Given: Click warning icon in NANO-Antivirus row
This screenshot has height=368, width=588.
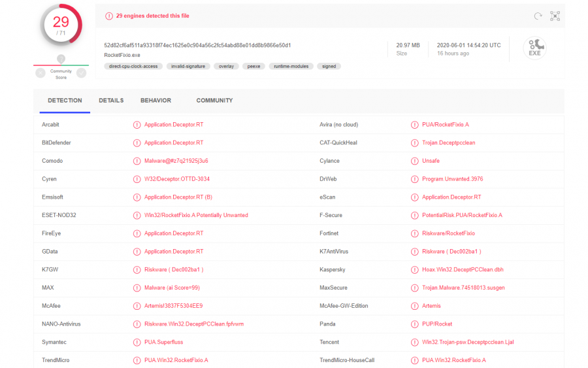Looking at the screenshot, I should [x=137, y=324].
